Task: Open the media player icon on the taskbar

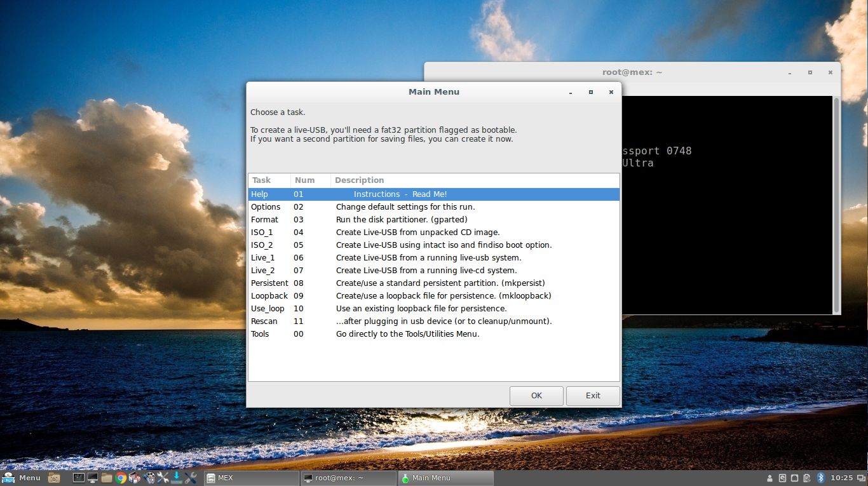Action: coord(149,478)
